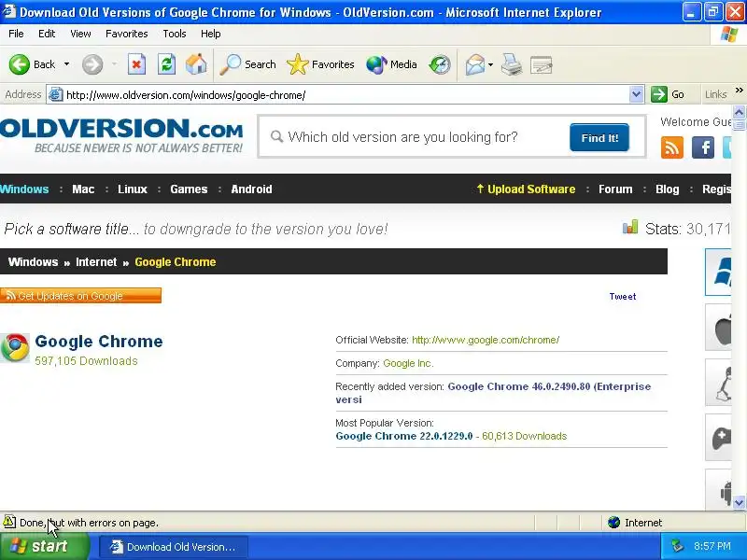Click the Windows breadcrumb link

(33, 262)
